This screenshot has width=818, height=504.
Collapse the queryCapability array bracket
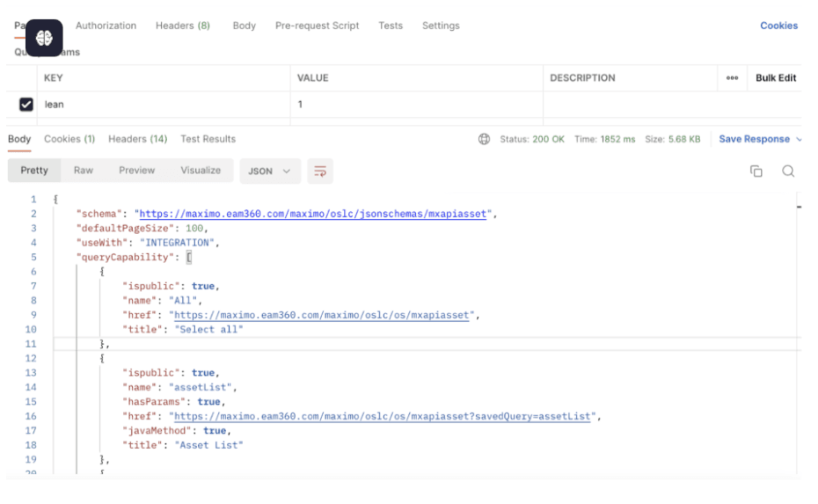189,257
